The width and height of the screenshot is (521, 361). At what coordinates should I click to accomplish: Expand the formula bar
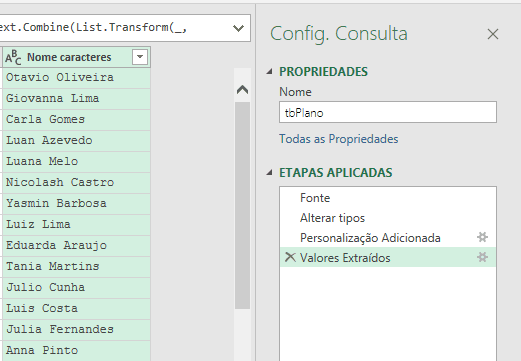[x=238, y=28]
